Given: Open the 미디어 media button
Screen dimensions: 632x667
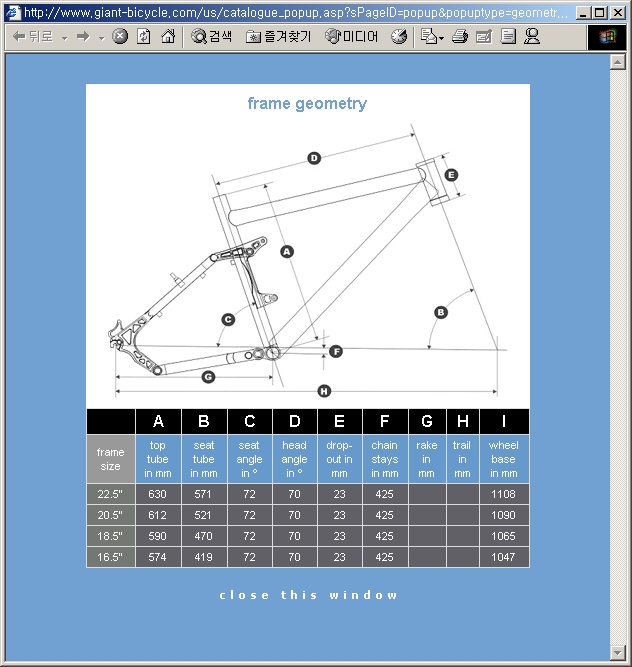Looking at the screenshot, I should [351, 37].
